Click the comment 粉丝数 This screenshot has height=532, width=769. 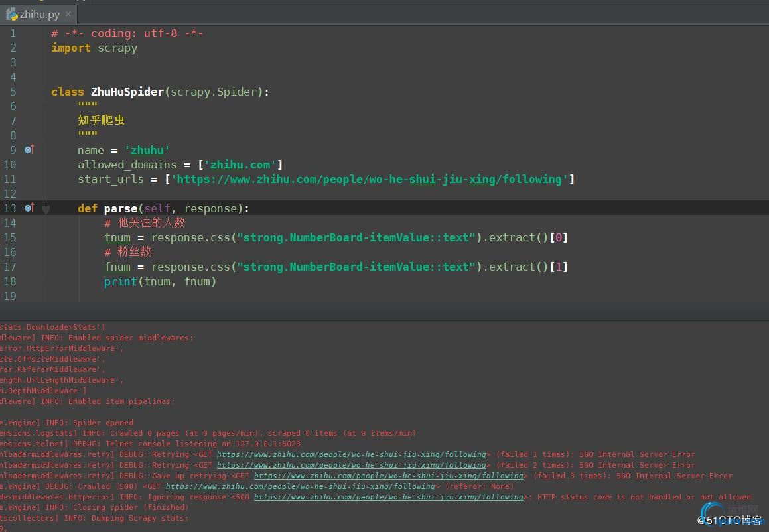click(127, 252)
